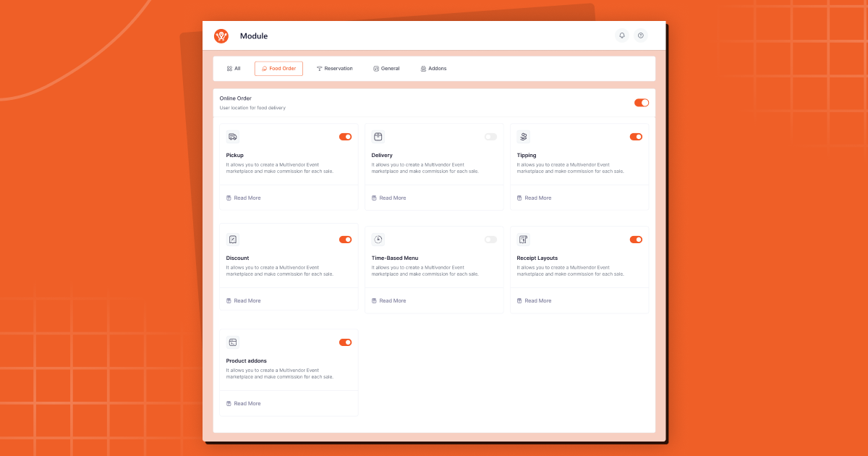Image resolution: width=868 pixels, height=456 pixels.
Task: Go to the General tab
Action: (386, 69)
